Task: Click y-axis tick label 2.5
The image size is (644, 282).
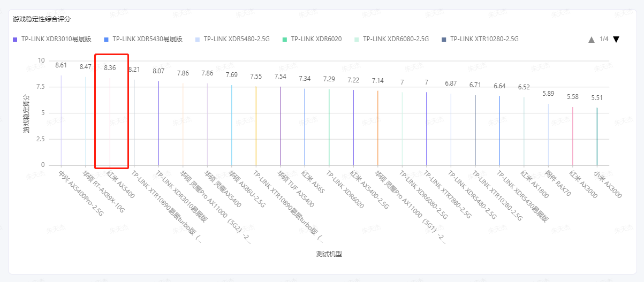Action: [x=40, y=139]
